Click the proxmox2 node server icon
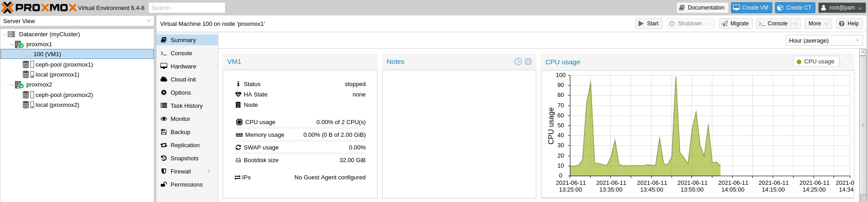The image size is (868, 202). pyautogui.click(x=19, y=85)
